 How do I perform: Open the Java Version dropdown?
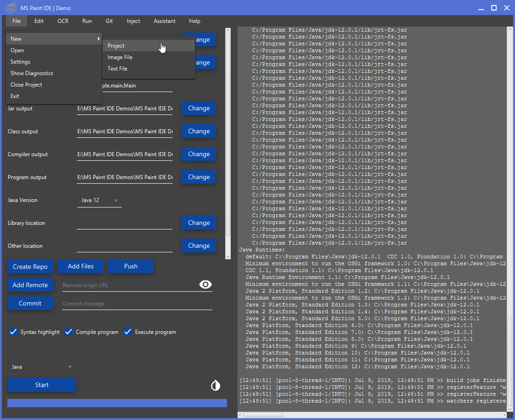(99, 200)
